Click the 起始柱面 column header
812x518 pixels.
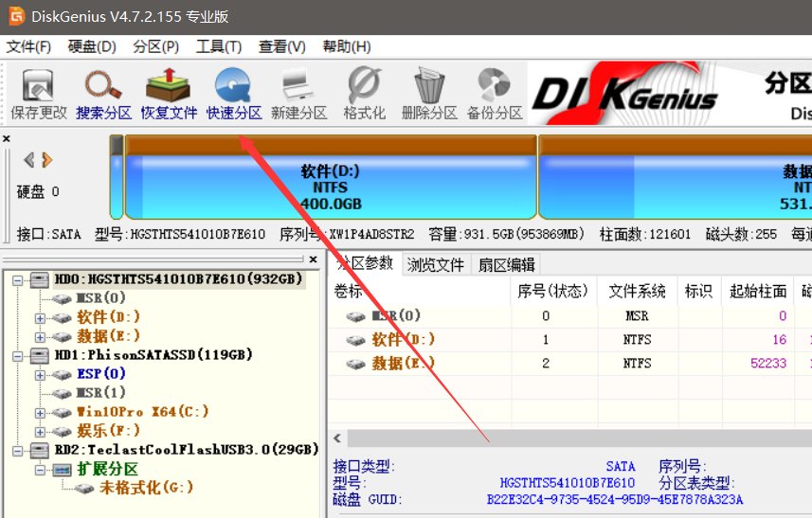coord(758,292)
